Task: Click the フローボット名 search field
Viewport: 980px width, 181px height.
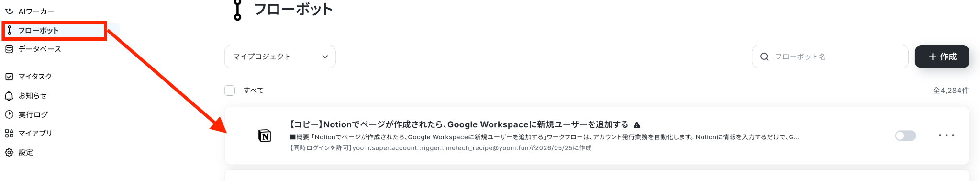Action: 830,57
